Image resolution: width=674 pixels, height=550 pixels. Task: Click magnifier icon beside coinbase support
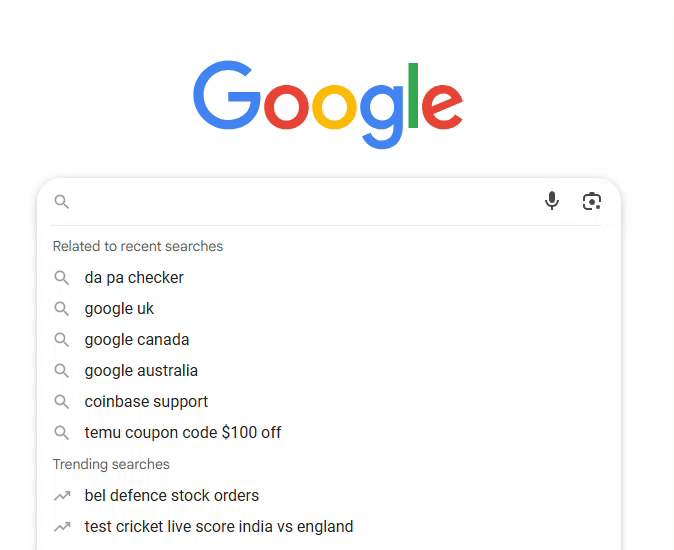62,402
